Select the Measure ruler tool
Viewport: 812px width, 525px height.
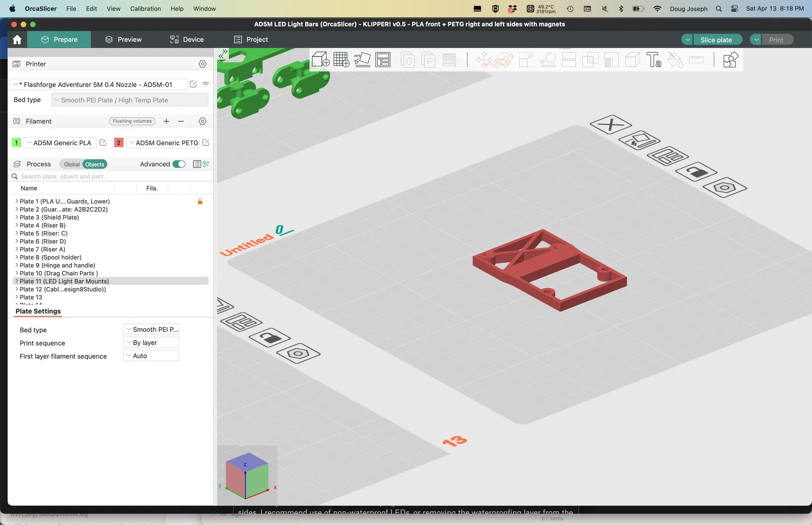[696, 59]
